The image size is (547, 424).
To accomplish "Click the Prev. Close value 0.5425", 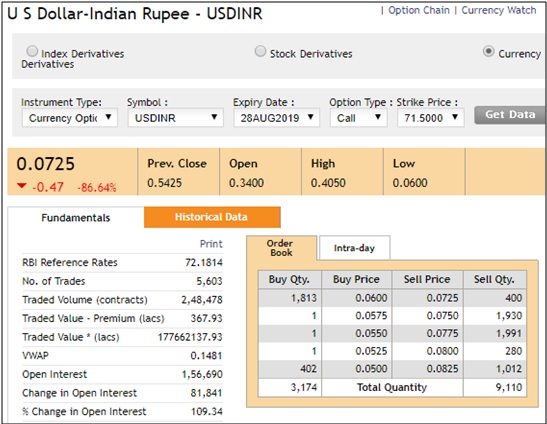I will 164,183.
